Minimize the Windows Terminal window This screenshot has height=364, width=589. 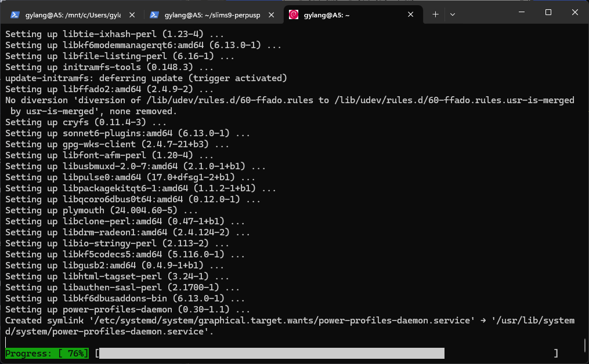tap(522, 13)
